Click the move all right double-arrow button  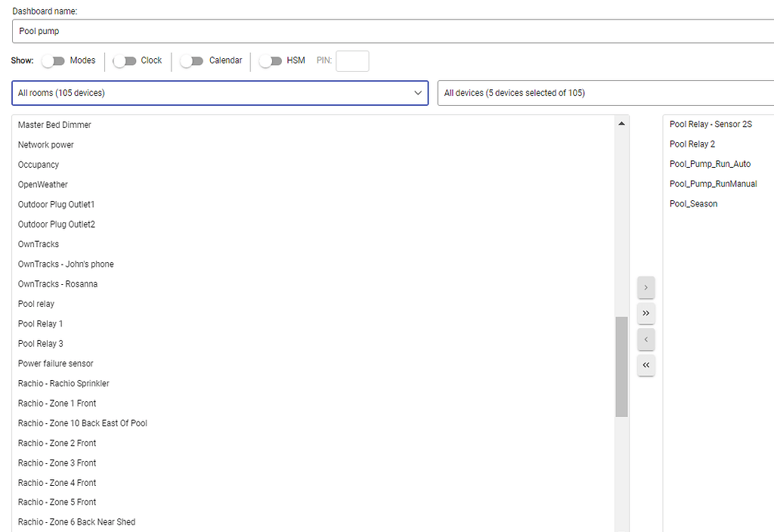[x=646, y=314]
